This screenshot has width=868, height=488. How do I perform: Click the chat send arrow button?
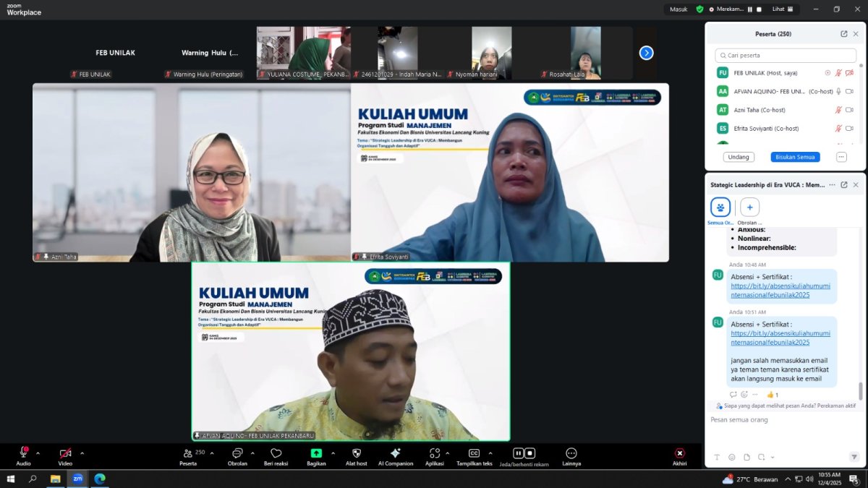click(854, 457)
